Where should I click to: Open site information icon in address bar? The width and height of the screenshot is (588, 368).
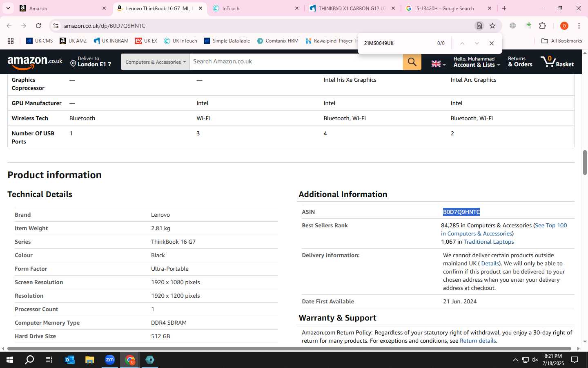point(56,26)
